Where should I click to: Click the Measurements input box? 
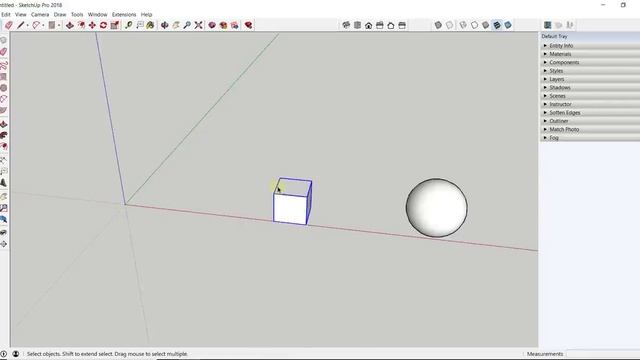[x=603, y=354]
